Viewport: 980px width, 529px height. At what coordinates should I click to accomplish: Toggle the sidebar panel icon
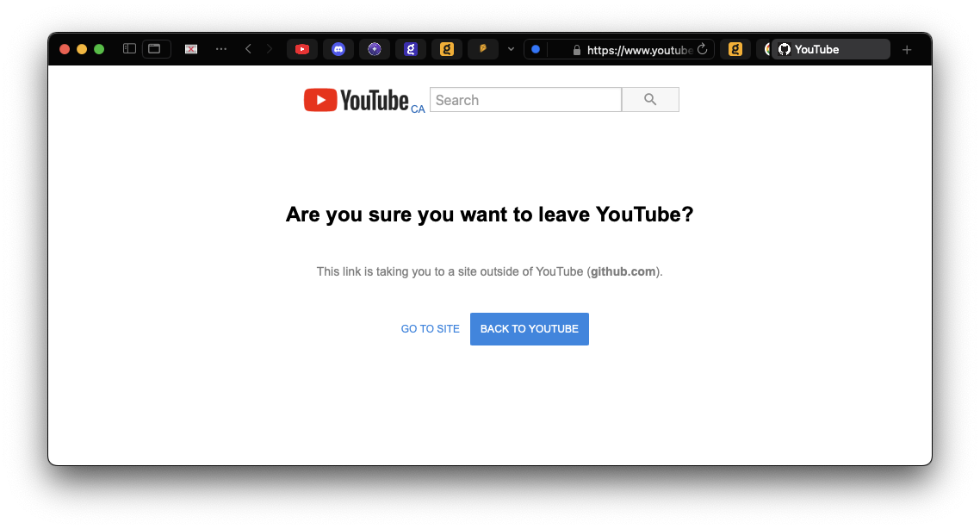click(129, 49)
